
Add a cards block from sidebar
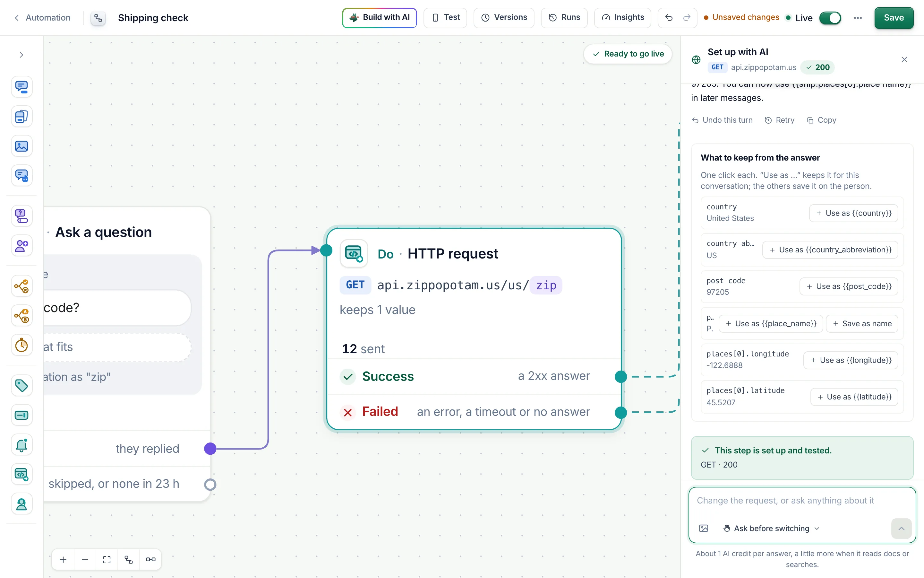(x=21, y=116)
